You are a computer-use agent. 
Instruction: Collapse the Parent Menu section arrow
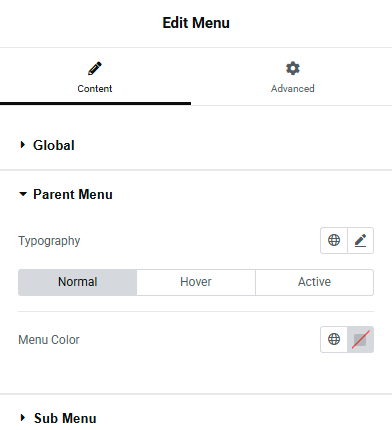(x=23, y=194)
